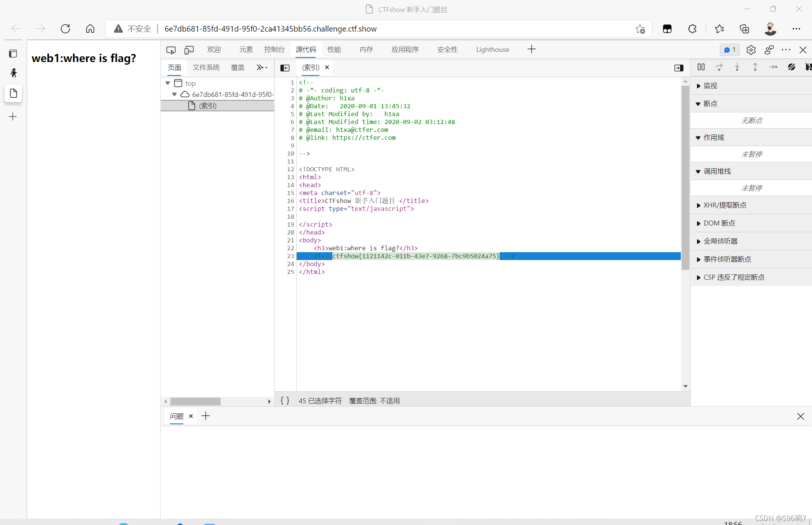This screenshot has height=525, width=812.
Task: Click the step into function icon
Action: click(x=737, y=67)
